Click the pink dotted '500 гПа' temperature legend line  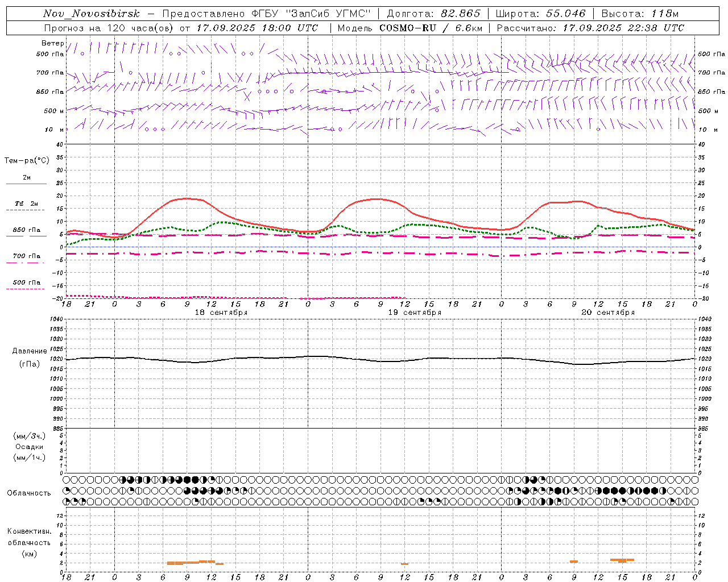(x=26, y=289)
